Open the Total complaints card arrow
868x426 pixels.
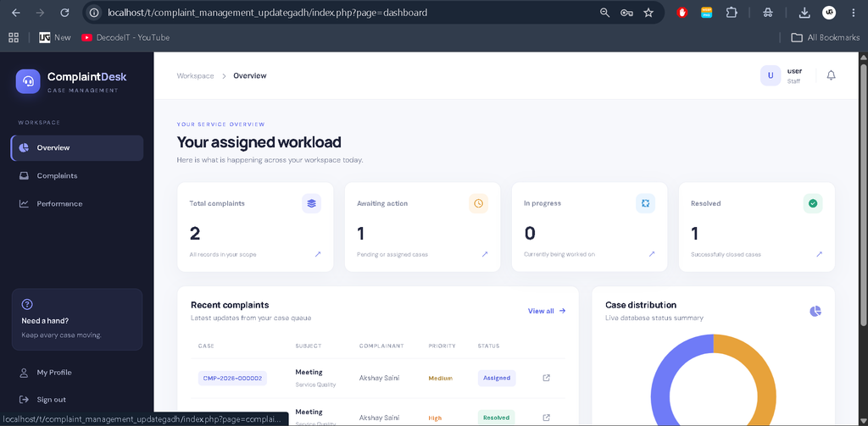318,254
